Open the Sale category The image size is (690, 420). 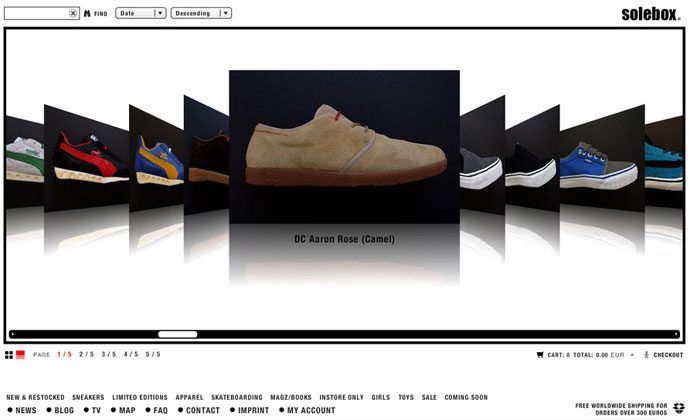tap(429, 397)
